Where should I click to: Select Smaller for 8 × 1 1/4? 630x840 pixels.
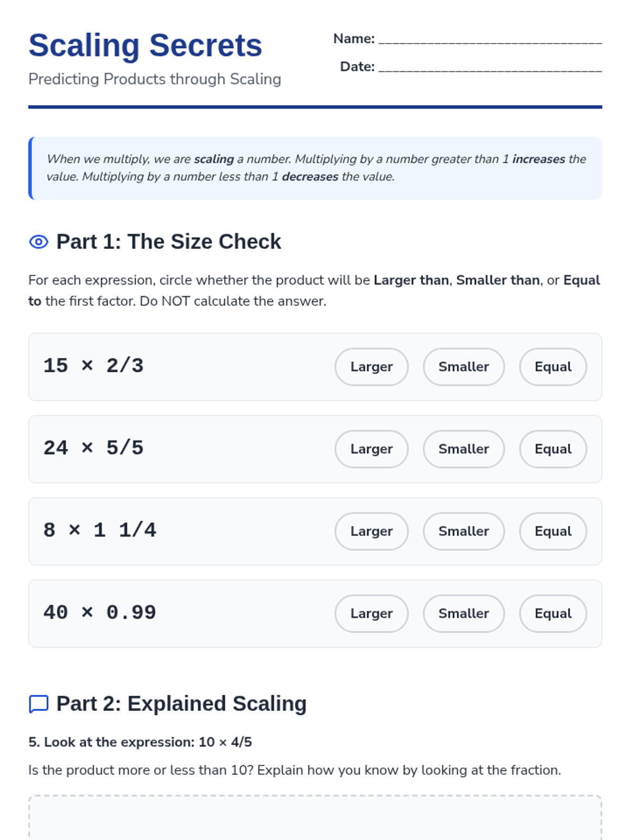pos(464,531)
